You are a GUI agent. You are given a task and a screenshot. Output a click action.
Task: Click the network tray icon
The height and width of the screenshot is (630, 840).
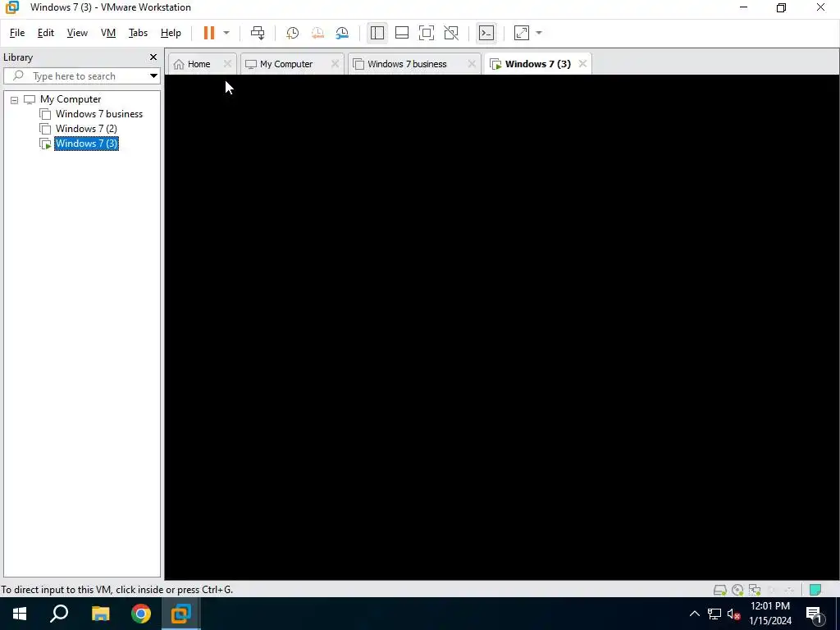(x=714, y=614)
